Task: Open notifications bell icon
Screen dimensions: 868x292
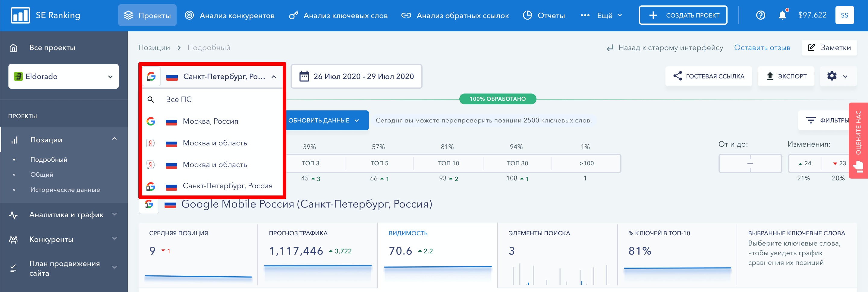Action: coord(782,15)
